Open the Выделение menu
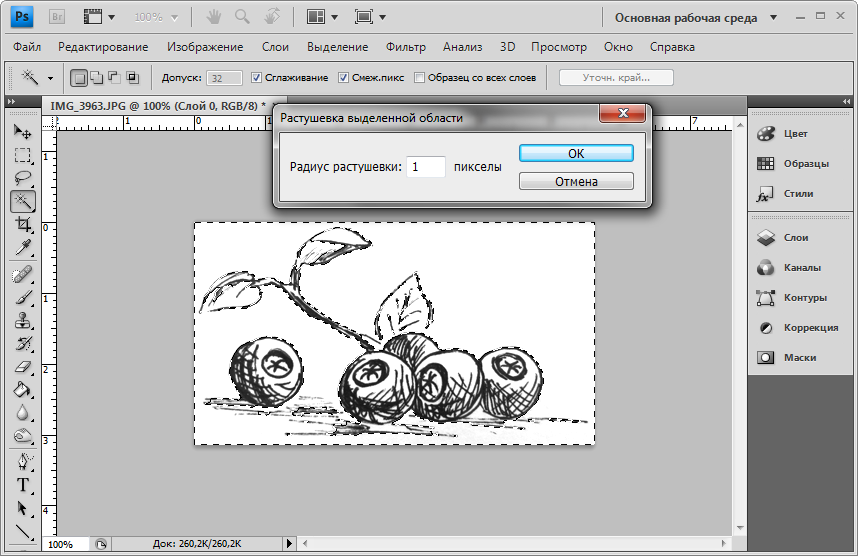858x556 pixels. [337, 47]
